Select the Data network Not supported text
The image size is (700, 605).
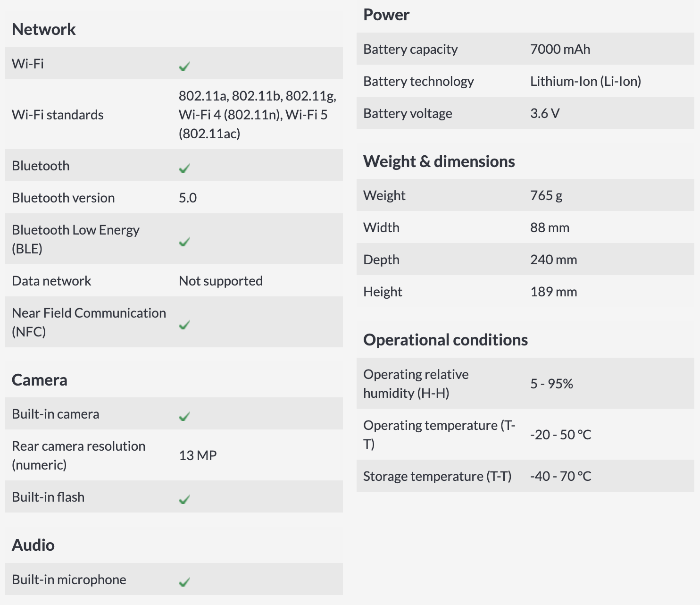[x=221, y=281]
